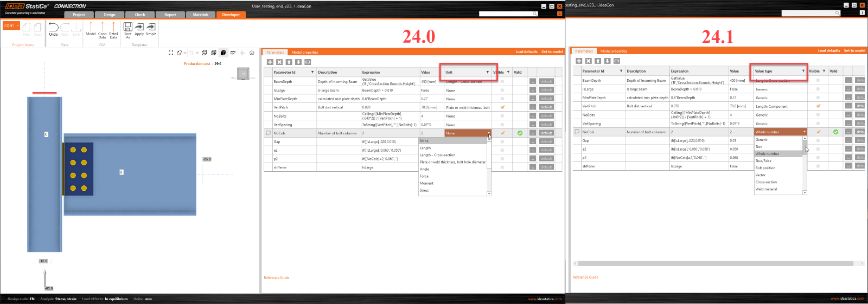
Task: Click the home view icon in the 3D viewport
Action: point(252,53)
